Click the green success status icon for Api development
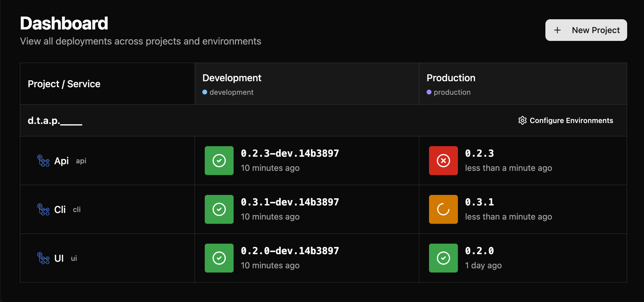 pyautogui.click(x=219, y=161)
